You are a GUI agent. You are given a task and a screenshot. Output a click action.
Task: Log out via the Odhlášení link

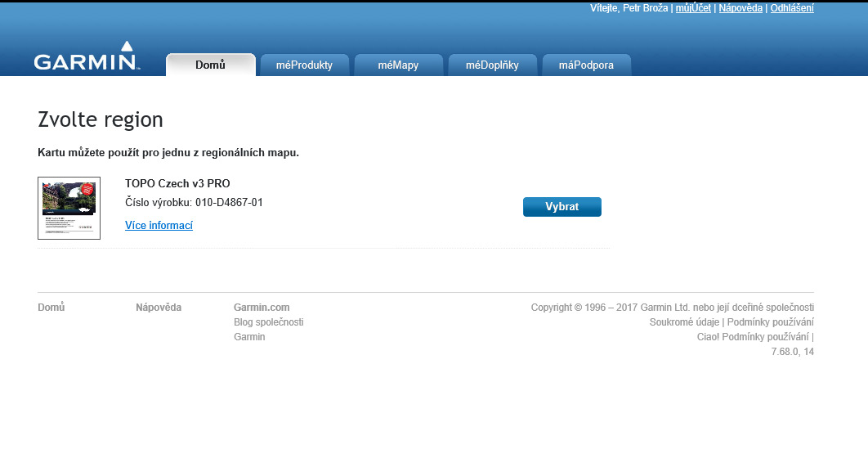point(792,8)
